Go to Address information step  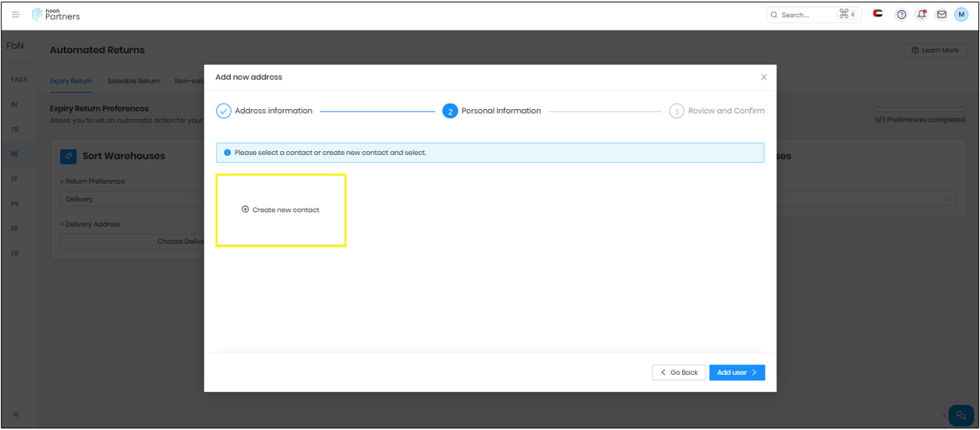click(x=264, y=111)
